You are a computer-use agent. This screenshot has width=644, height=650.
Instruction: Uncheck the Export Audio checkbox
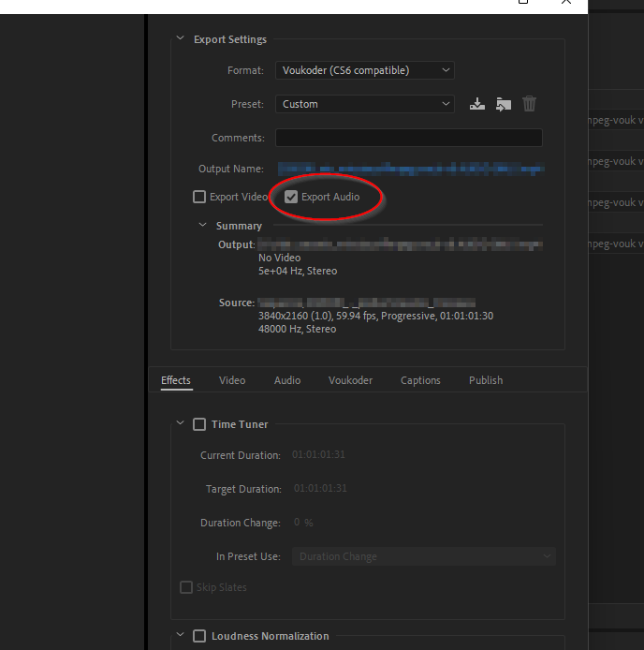[291, 197]
